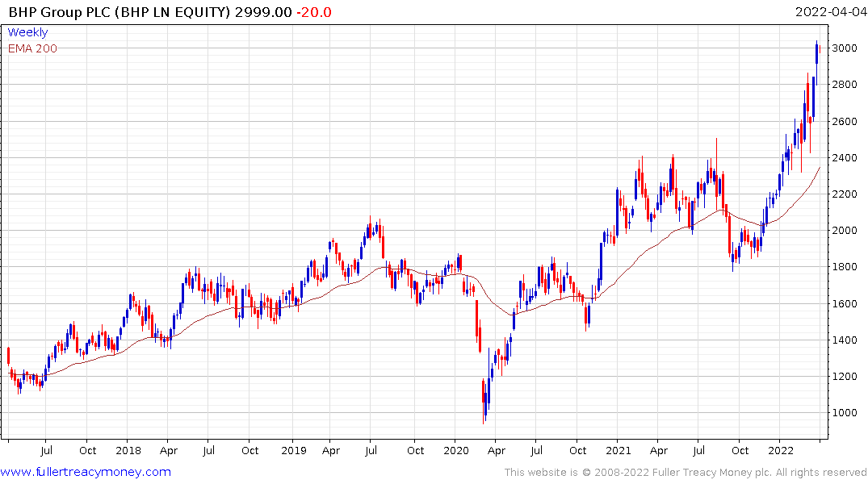Click the 2019 year label on time axis
This screenshot has width=868, height=484.
(x=293, y=450)
